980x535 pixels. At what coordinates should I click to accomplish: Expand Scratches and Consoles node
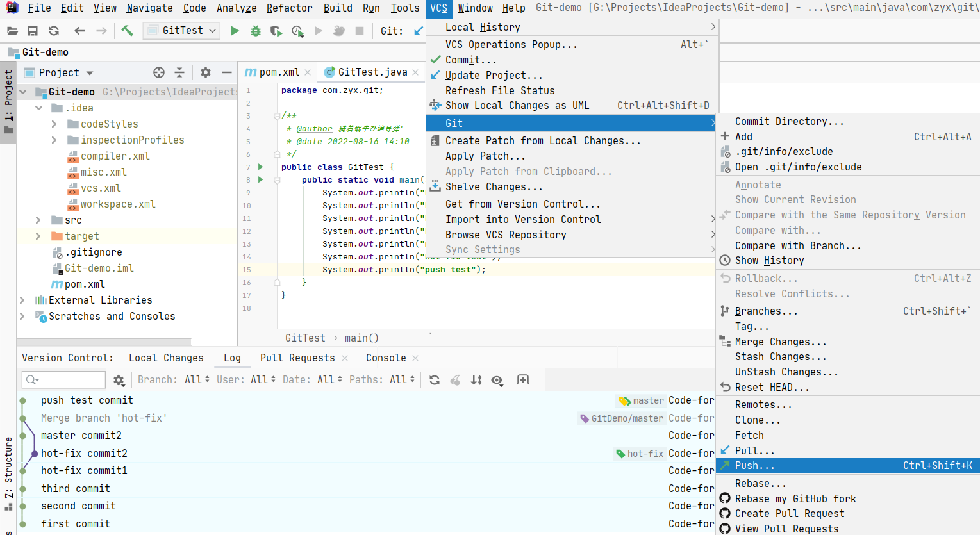pos(23,316)
